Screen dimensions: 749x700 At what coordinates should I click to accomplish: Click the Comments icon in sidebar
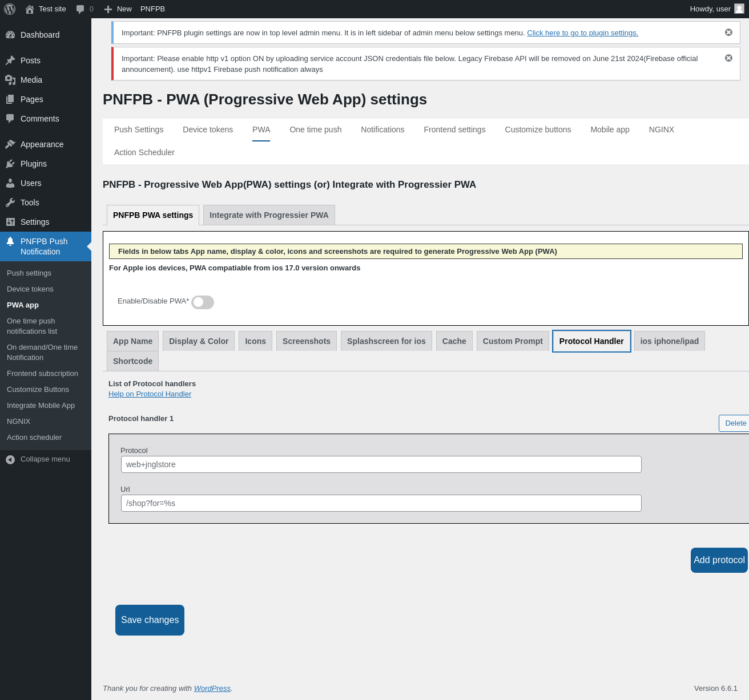click(10, 119)
